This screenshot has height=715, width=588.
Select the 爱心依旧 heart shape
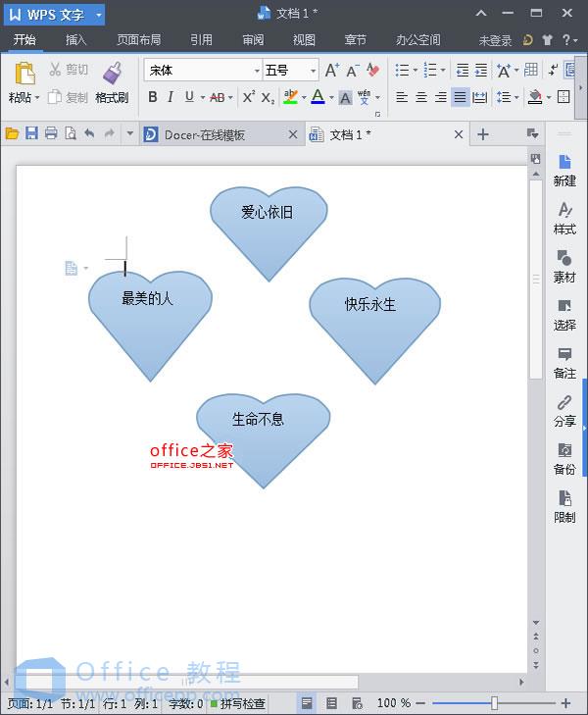tap(269, 233)
